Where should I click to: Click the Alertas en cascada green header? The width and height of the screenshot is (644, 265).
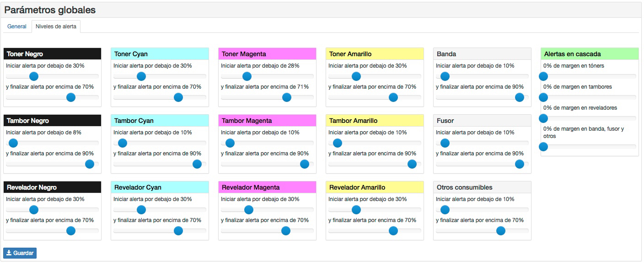(x=590, y=54)
